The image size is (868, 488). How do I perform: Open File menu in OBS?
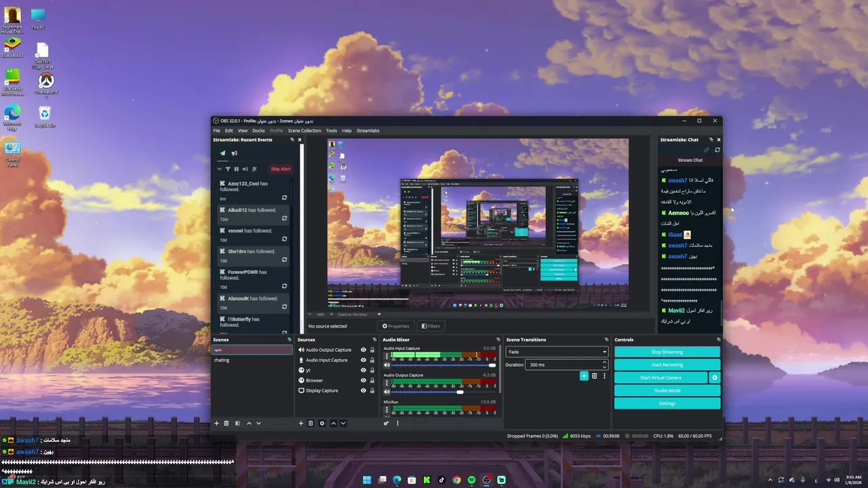pos(217,131)
